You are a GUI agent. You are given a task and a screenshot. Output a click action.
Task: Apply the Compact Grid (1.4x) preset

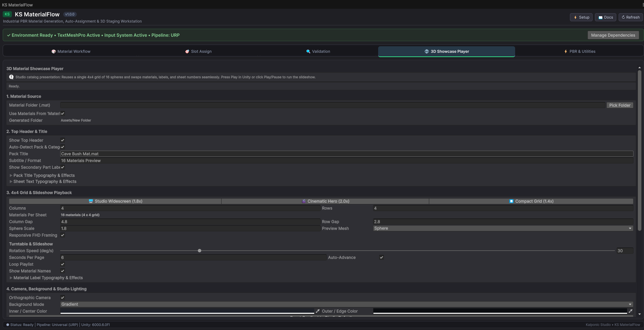click(x=531, y=201)
